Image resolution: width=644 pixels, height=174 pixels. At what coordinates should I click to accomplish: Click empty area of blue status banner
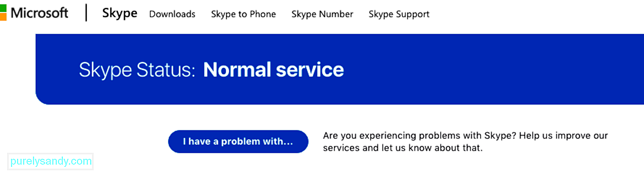[492, 69]
